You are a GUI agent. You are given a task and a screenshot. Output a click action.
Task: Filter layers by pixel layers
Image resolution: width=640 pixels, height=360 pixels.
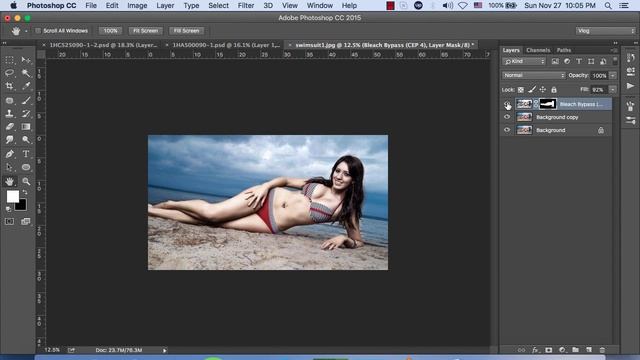click(555, 61)
